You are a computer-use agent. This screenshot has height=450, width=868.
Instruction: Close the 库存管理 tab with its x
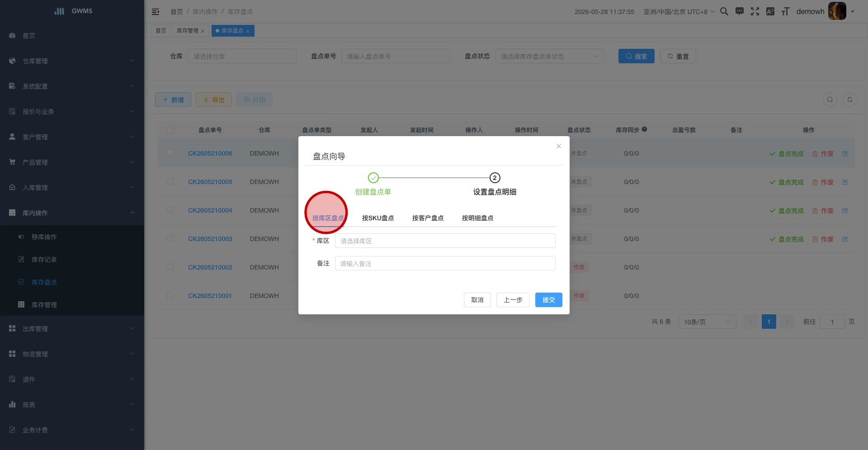pos(203,31)
